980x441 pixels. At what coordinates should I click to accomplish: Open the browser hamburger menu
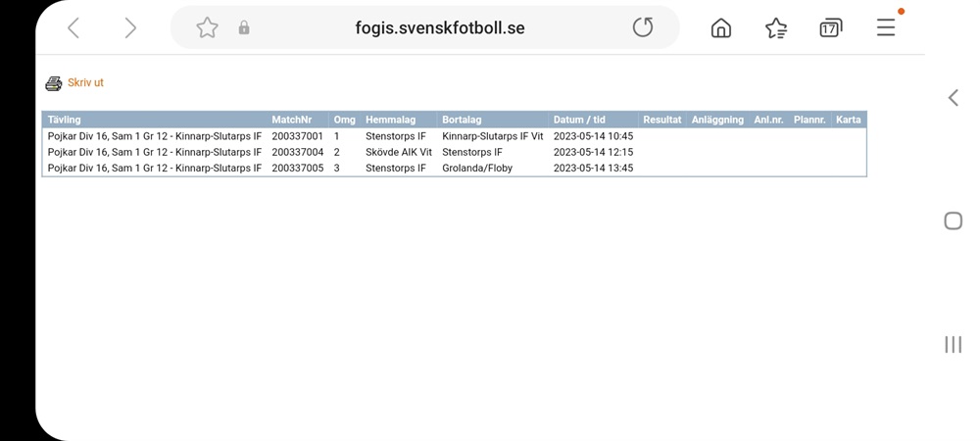886,27
